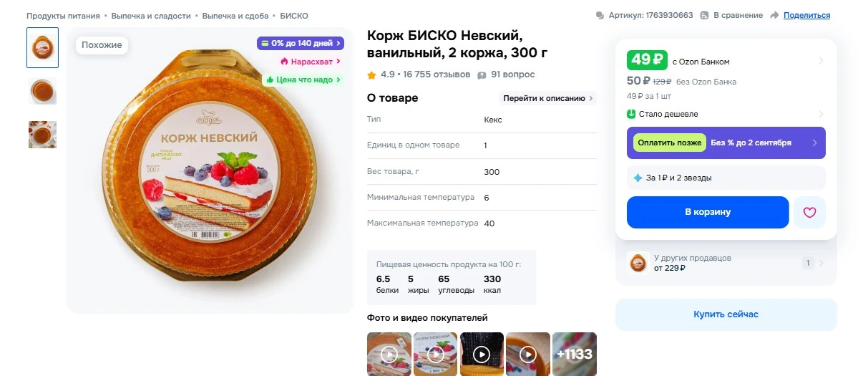The width and height of the screenshot is (868, 376).
Task: Open the У других продавцов offers chevron
Action: click(821, 263)
